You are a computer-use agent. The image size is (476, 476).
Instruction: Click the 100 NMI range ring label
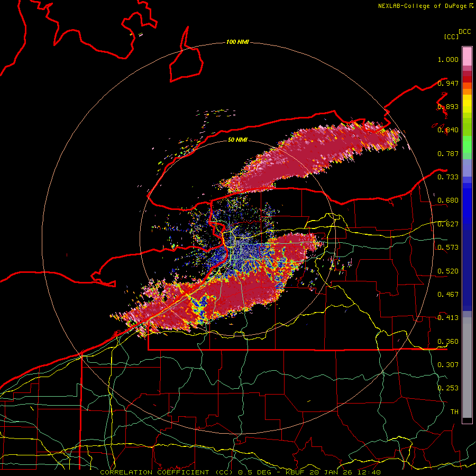237,42
